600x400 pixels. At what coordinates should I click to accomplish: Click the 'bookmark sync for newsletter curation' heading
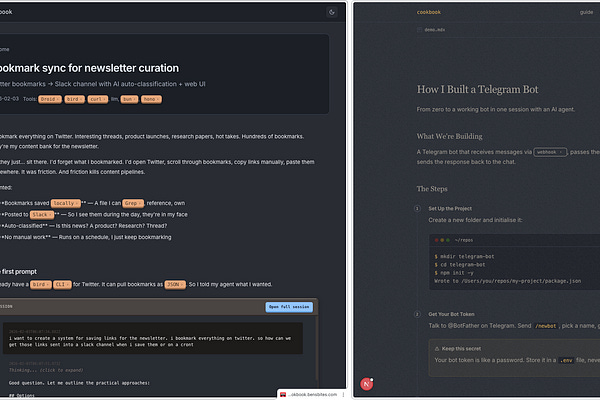click(x=88, y=68)
